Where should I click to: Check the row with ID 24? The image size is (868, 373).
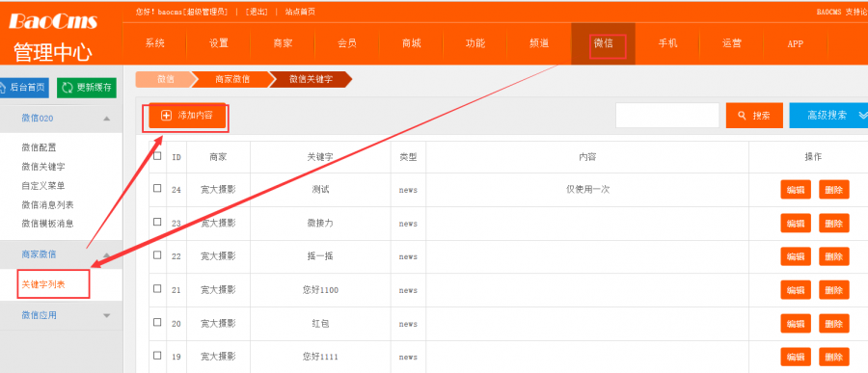[x=157, y=188]
